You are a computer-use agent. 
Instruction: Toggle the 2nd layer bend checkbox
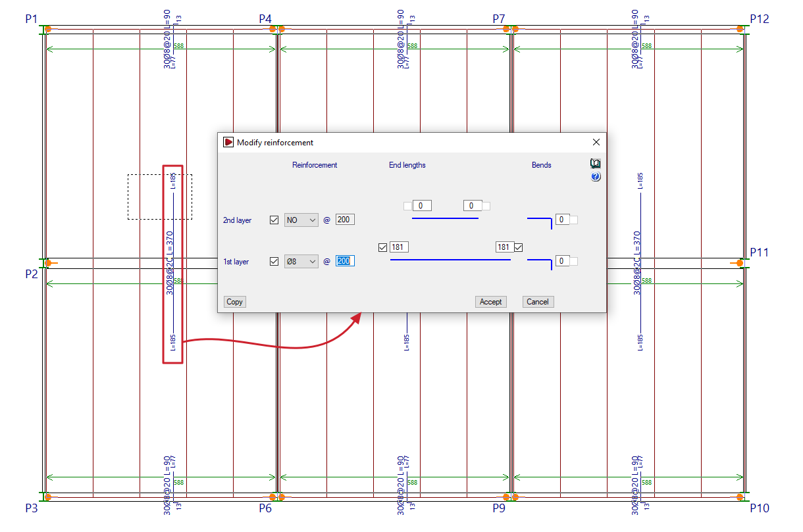coord(574,220)
